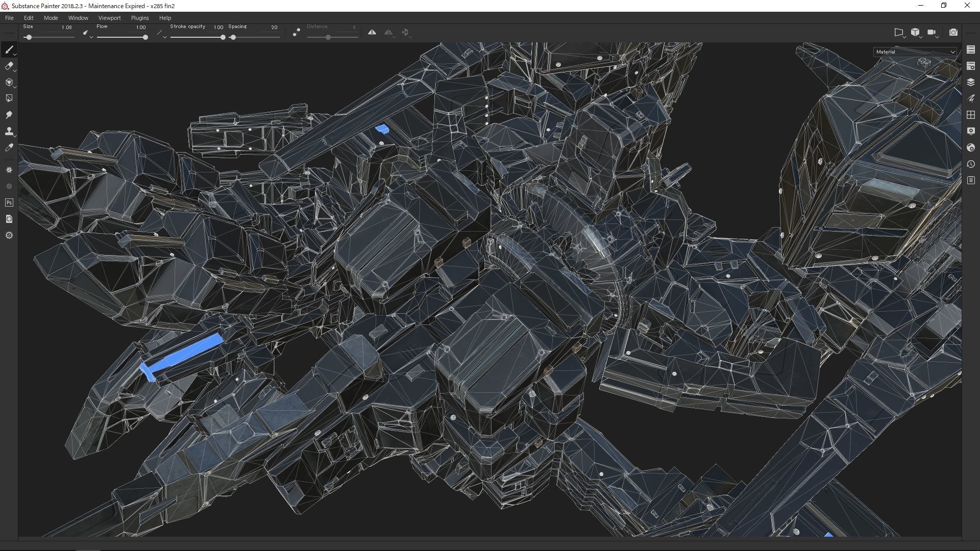Open the Layers panel icon
Viewport: 980px width, 551px height.
coord(971,82)
